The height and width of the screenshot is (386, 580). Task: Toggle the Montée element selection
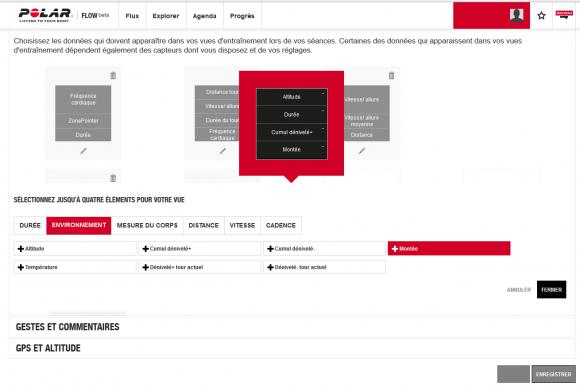[449, 248]
